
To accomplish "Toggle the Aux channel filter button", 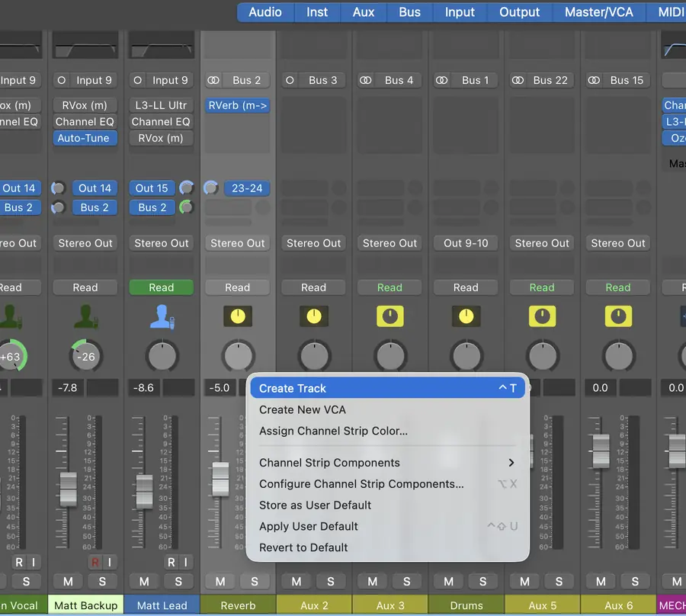I will [x=364, y=12].
